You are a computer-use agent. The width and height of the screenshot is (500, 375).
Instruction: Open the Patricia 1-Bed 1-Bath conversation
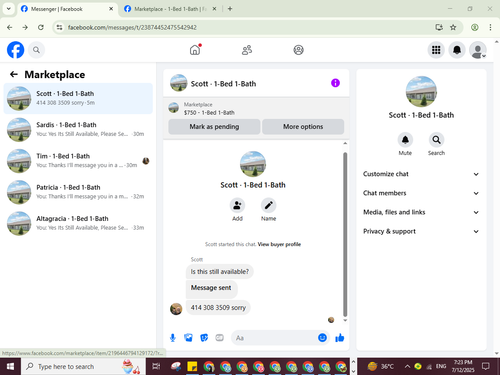pyautogui.click(x=78, y=192)
